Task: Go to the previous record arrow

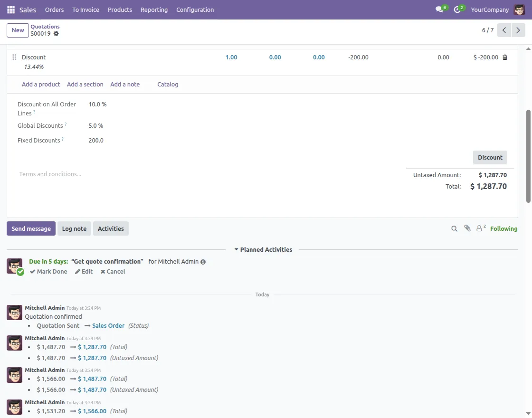Action: tap(504, 30)
